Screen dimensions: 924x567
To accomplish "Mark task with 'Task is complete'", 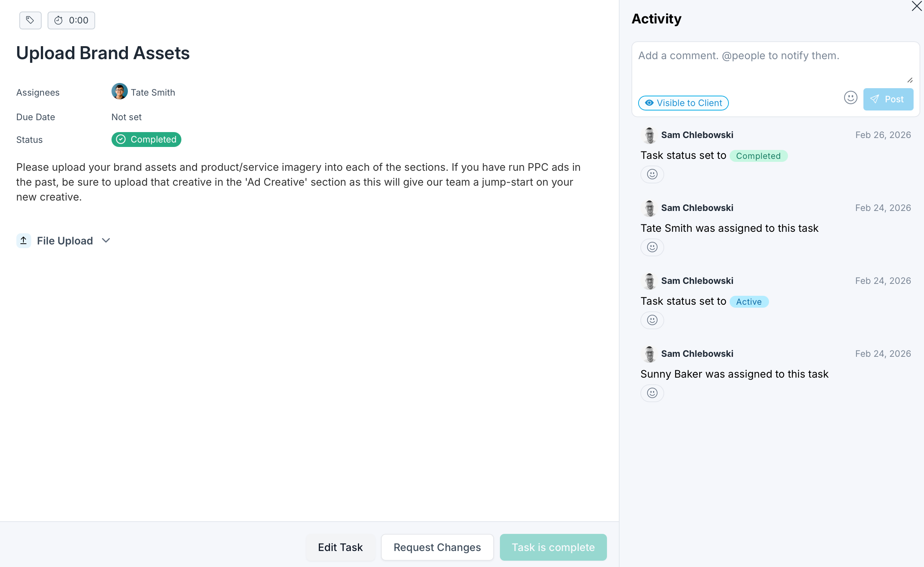I will pos(553,547).
